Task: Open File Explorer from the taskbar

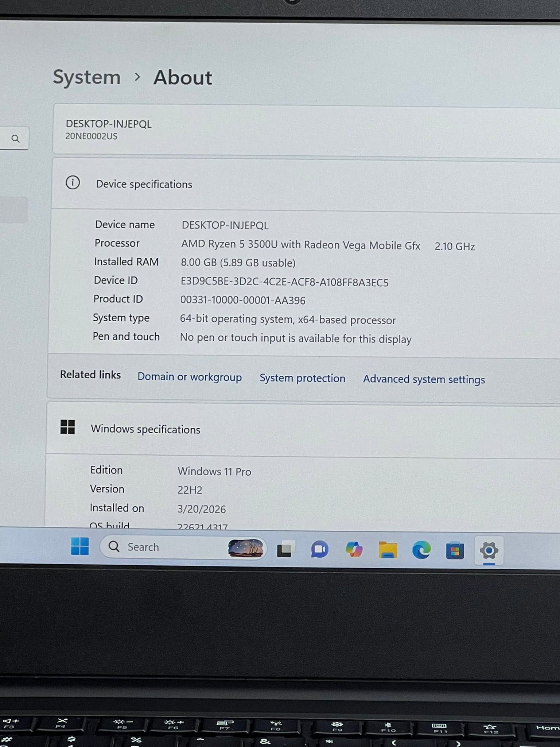Action: point(388,550)
